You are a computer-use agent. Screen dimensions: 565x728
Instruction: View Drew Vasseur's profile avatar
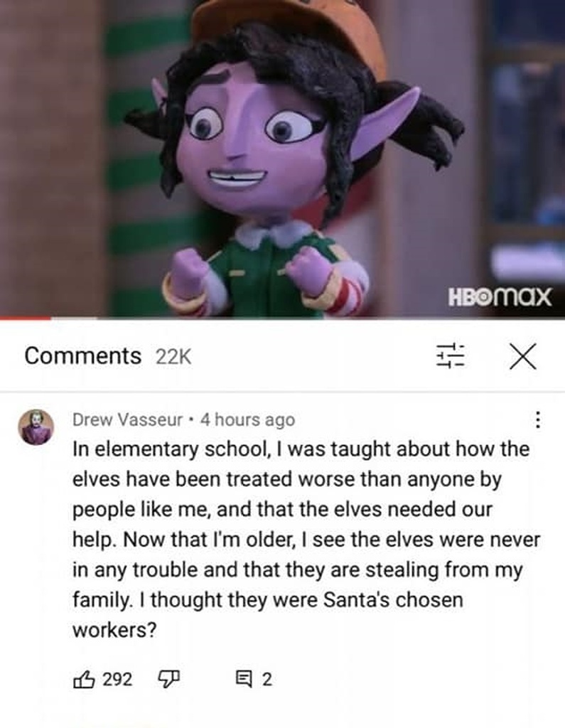(x=36, y=427)
